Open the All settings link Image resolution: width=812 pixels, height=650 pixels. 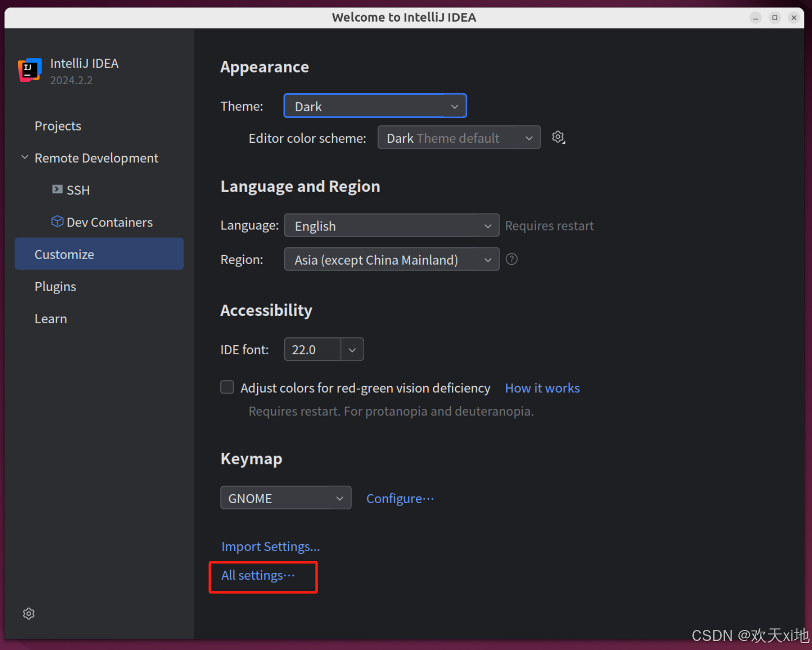258,575
